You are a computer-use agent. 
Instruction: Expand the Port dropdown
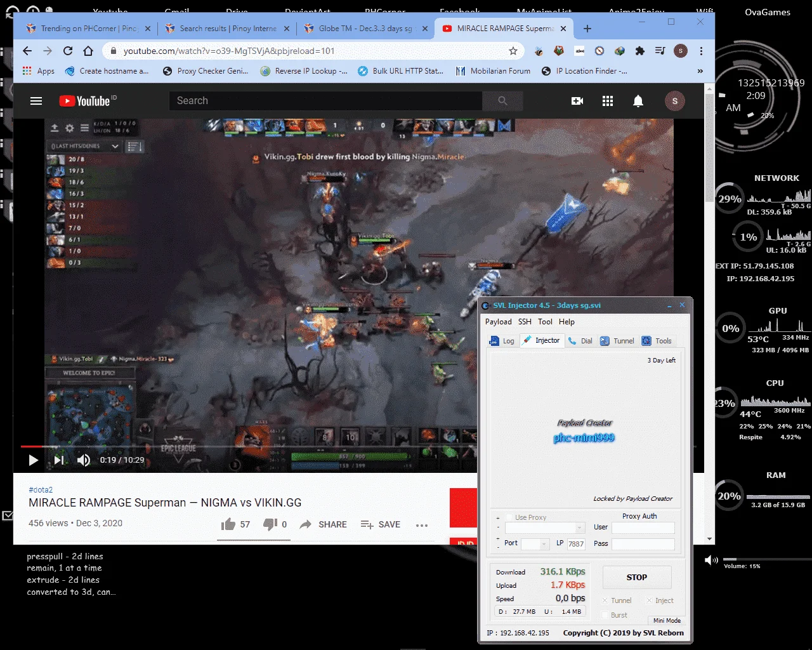[x=544, y=544]
